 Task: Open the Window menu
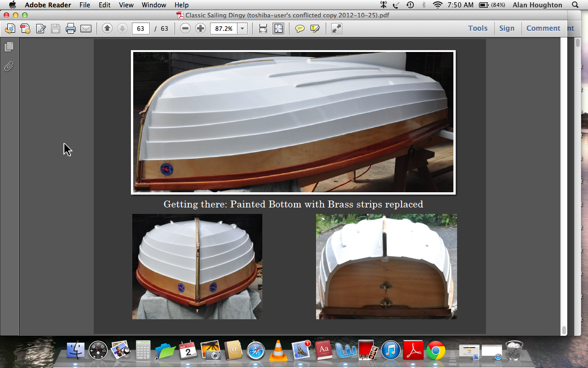154,5
